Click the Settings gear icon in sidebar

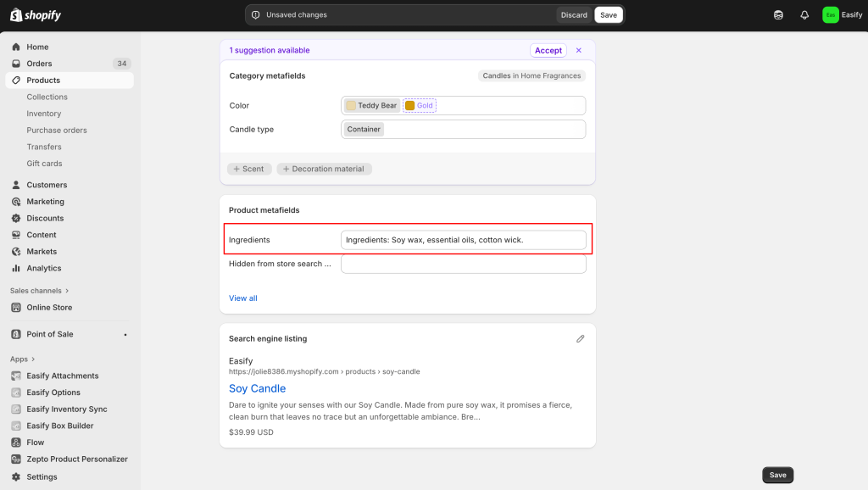pos(16,477)
